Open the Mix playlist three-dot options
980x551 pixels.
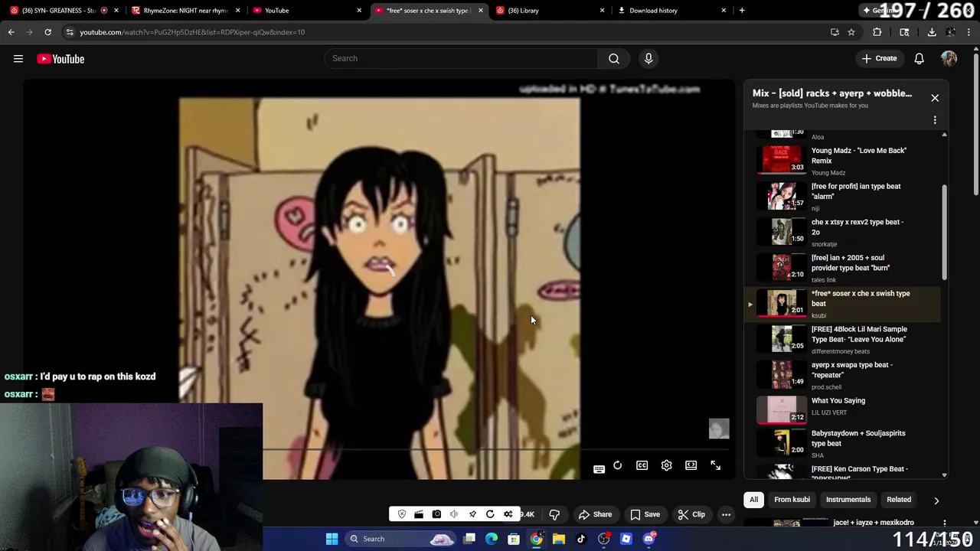click(935, 120)
